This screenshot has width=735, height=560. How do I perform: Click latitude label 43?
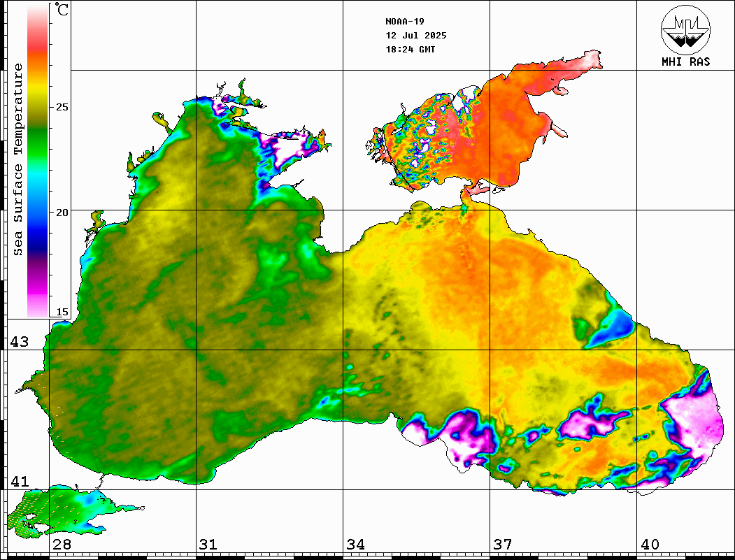(x=20, y=342)
